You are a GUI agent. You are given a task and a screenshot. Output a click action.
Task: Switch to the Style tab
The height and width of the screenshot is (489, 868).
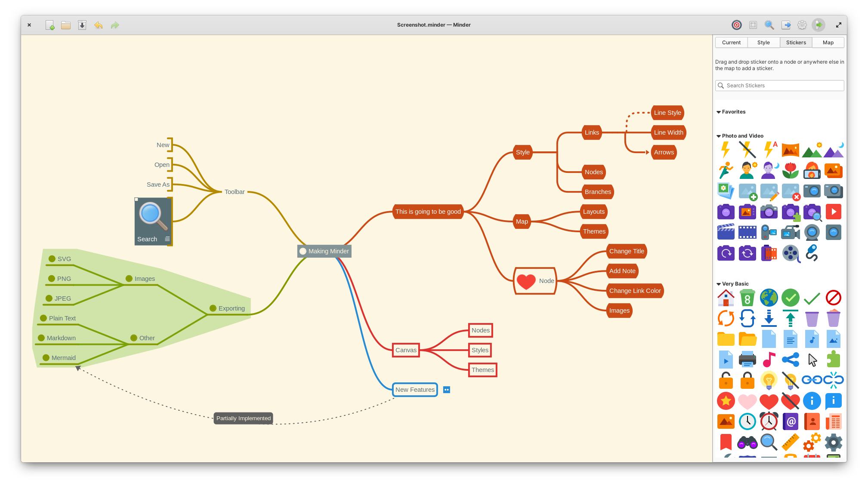[763, 43]
